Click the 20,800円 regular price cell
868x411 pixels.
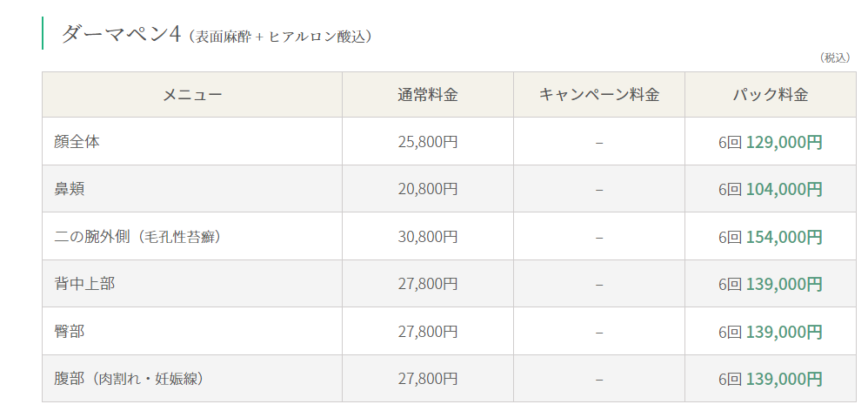pos(427,190)
